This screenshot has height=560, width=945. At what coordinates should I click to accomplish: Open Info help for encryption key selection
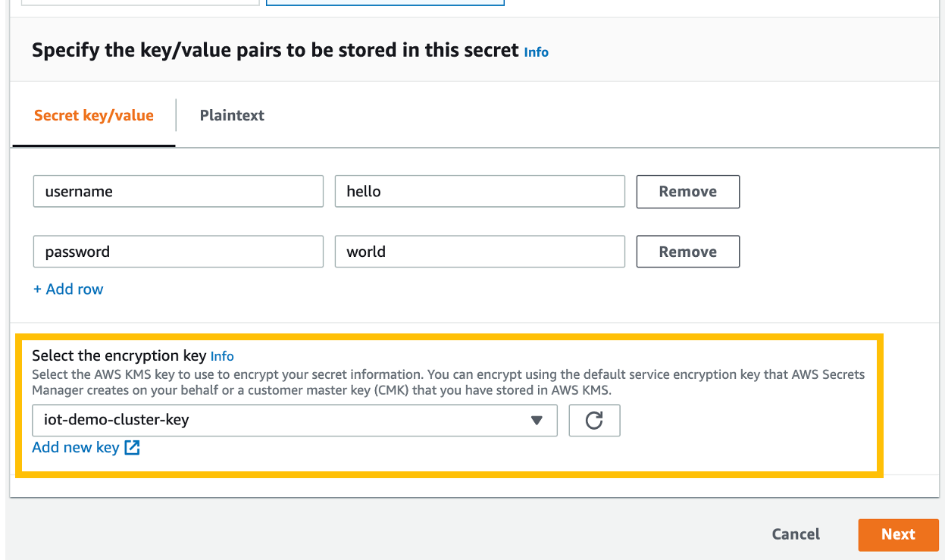click(x=222, y=355)
